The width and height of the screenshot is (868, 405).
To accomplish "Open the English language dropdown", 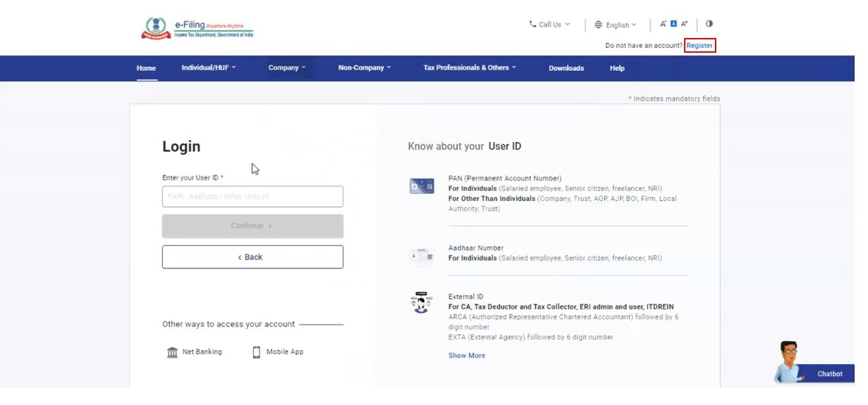I will coord(616,25).
